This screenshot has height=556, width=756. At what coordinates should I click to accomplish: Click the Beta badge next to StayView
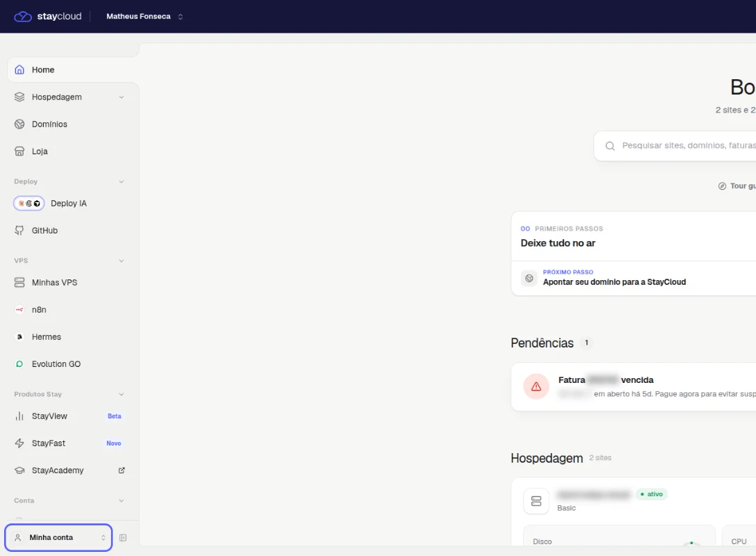tap(114, 416)
